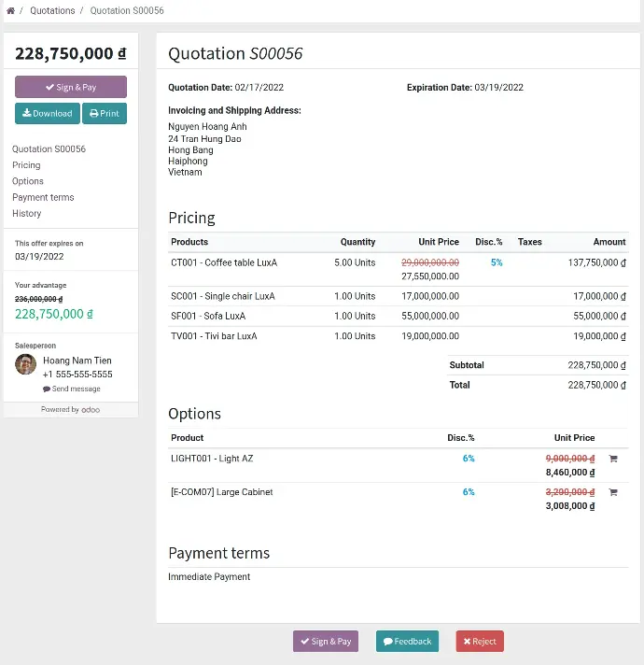Viewport: 644px width, 665px height.
Task: Click the Odoo logo in sidebar footer
Action: pyautogui.click(x=90, y=409)
